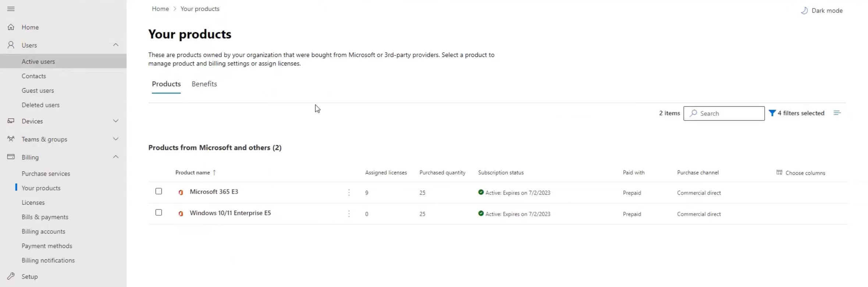Click the Setup wrench icon

click(11, 276)
